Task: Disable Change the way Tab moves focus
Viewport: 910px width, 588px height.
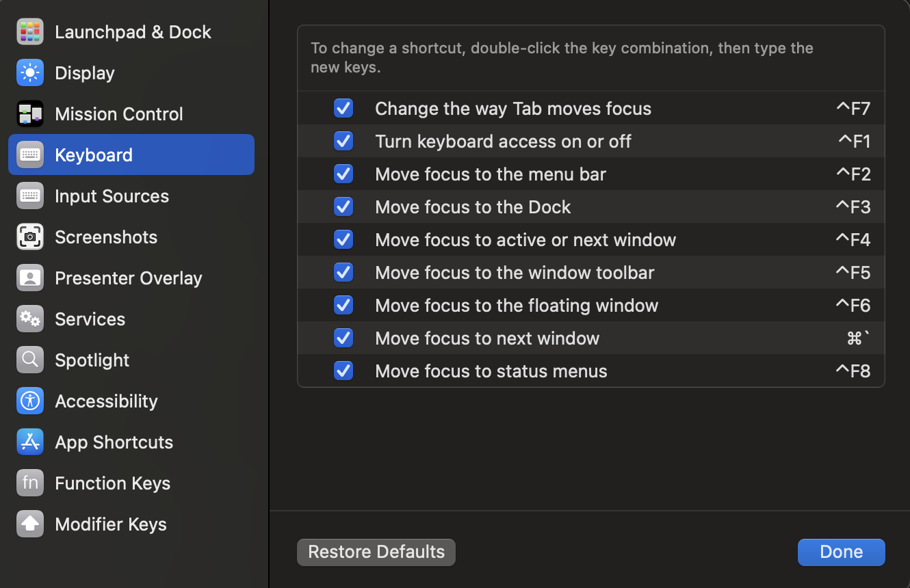Action: point(343,109)
